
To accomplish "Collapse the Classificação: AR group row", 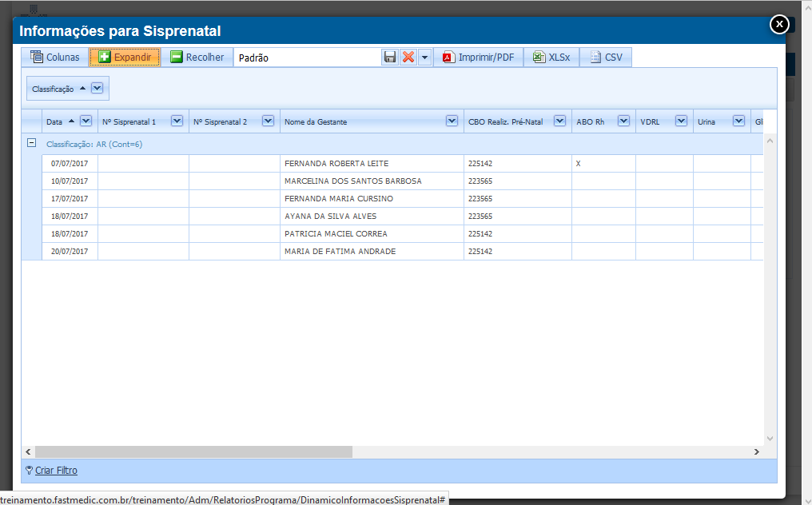I will (x=32, y=143).
